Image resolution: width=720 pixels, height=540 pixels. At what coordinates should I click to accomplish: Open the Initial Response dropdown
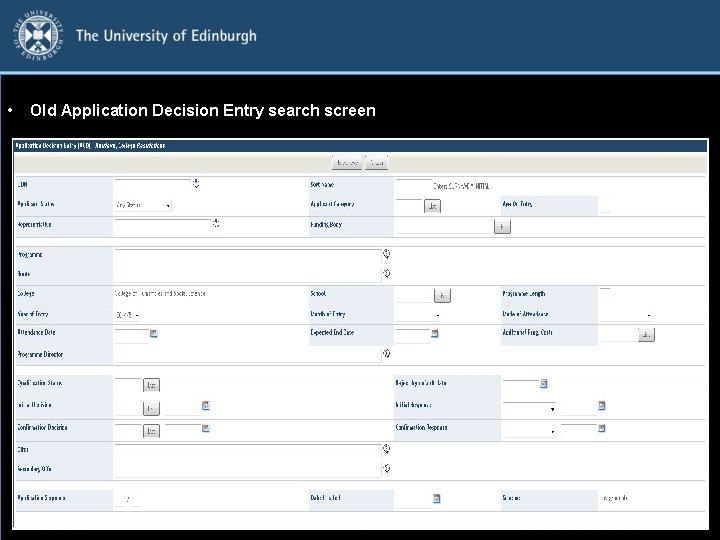529,408
